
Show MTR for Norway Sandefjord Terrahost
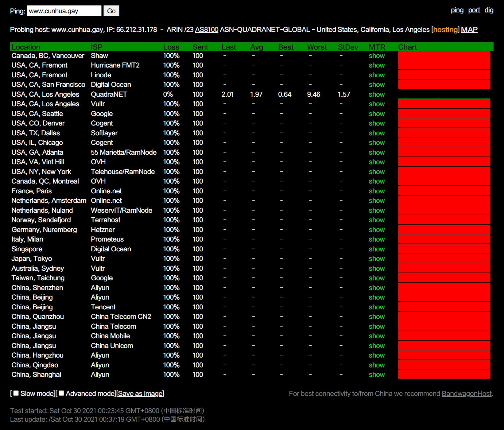tap(377, 220)
